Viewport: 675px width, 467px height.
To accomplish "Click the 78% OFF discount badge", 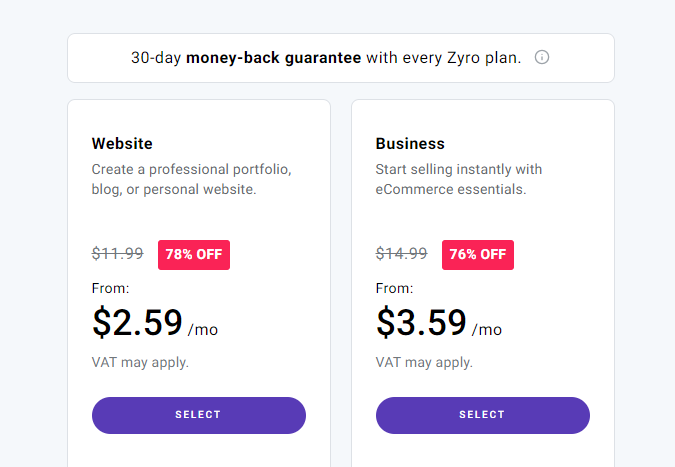I will [x=194, y=255].
